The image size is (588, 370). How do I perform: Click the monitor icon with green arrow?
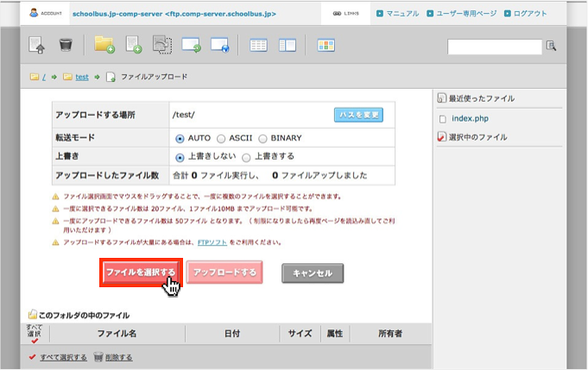point(191,45)
